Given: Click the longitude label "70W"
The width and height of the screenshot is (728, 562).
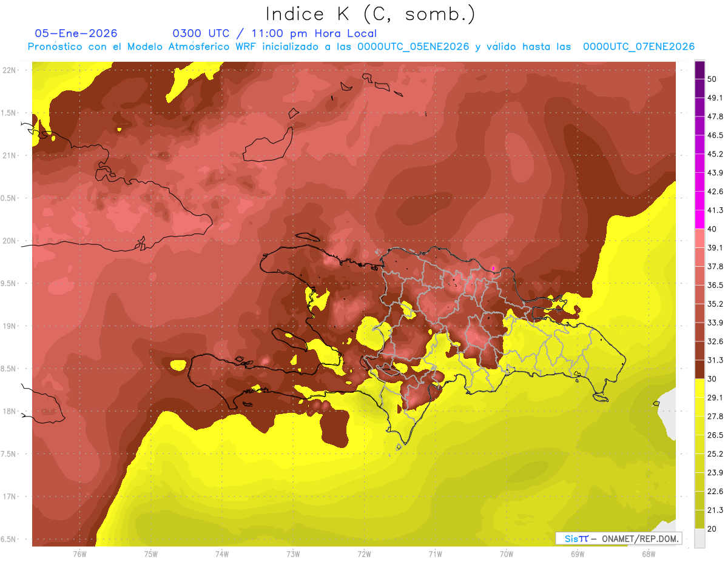Looking at the screenshot, I should 506,554.
